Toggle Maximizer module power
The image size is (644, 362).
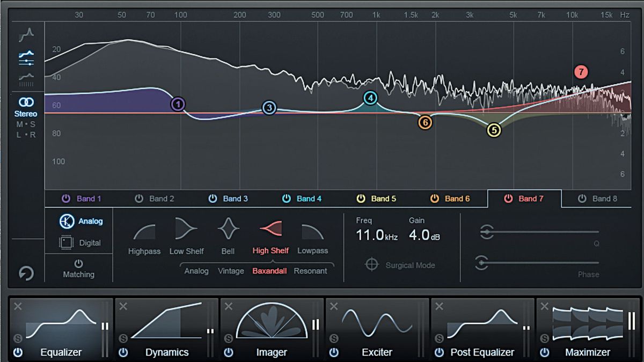coord(545,352)
